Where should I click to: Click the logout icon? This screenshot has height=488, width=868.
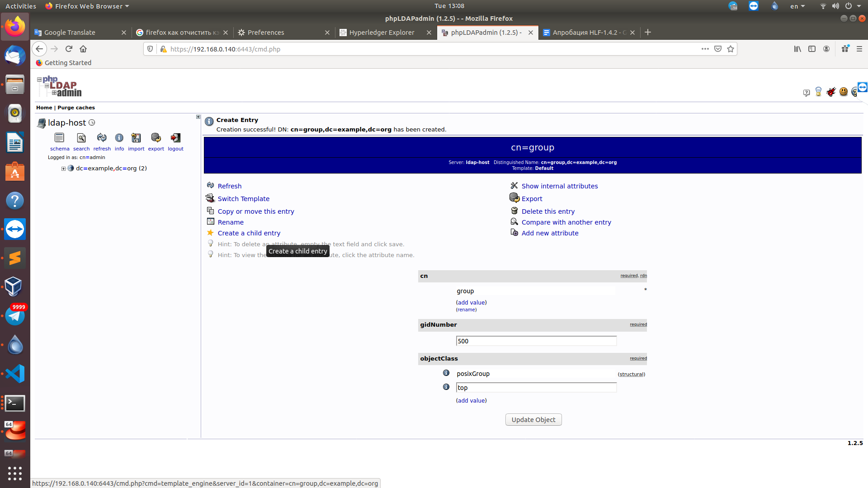175,138
